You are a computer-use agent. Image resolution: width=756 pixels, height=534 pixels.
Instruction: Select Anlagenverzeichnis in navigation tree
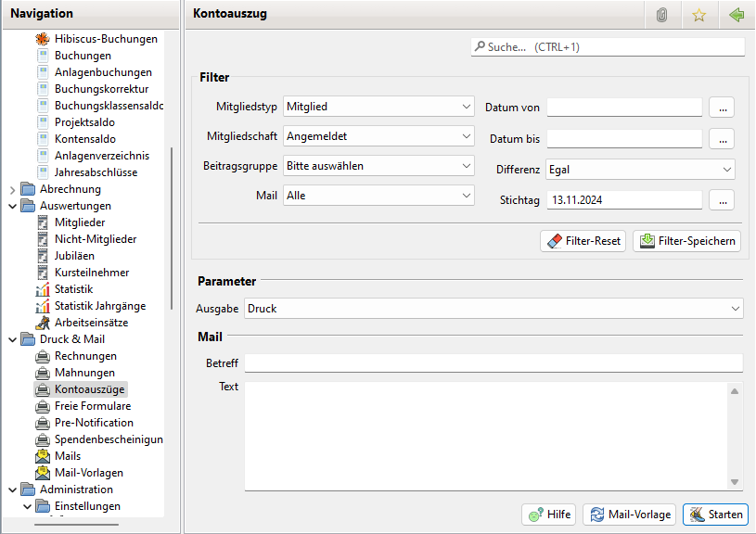coord(101,156)
